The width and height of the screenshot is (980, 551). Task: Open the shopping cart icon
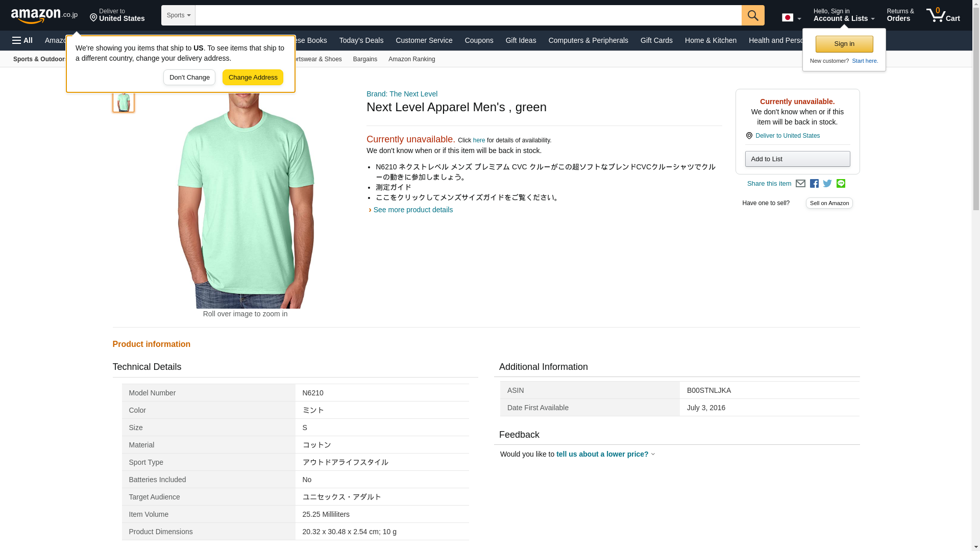click(x=943, y=15)
